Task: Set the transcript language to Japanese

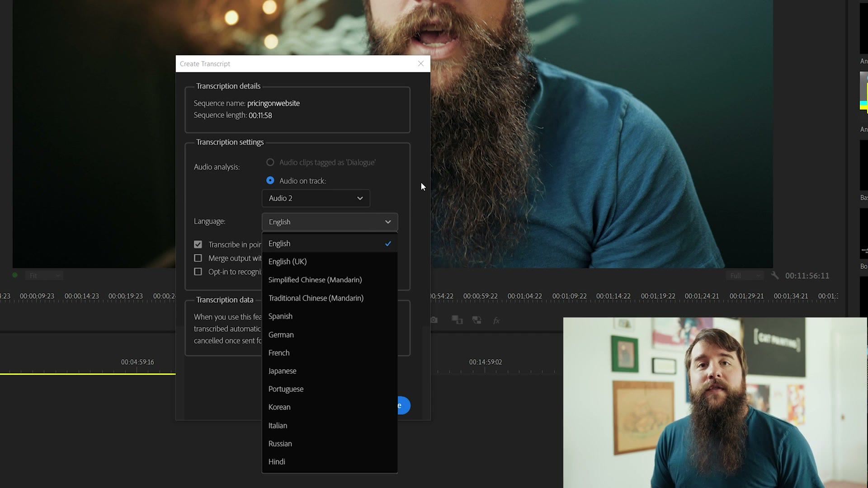Action: (330, 371)
